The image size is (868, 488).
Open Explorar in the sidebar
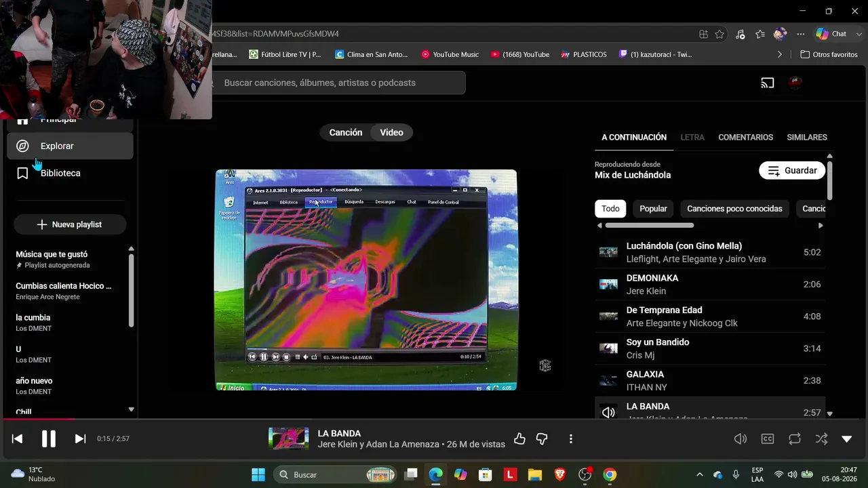(70, 146)
